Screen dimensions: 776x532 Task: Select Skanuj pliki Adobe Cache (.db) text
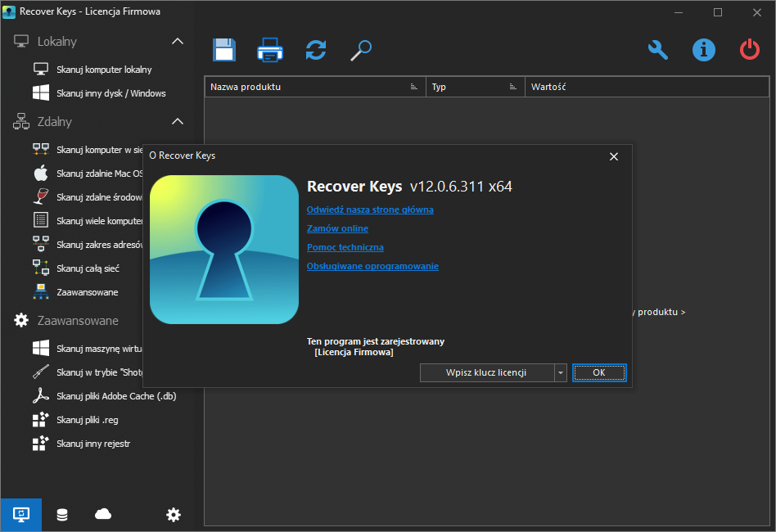pos(116,396)
